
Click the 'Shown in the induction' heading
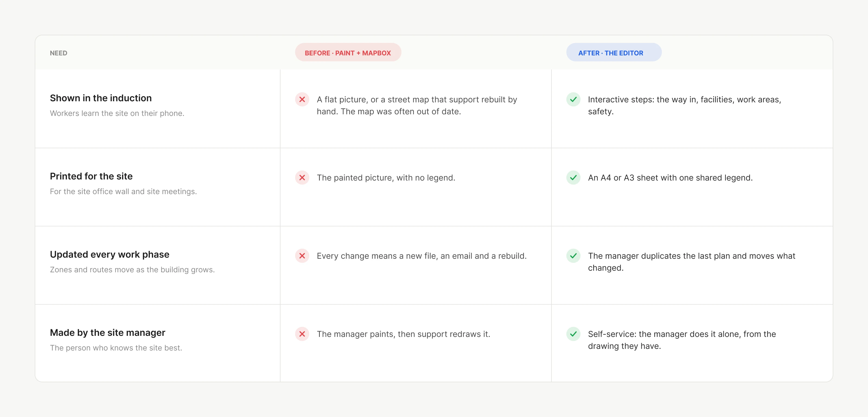pos(101,98)
